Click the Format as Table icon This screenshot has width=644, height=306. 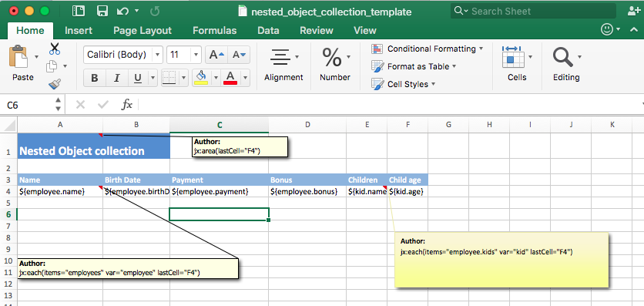pyautogui.click(x=377, y=66)
